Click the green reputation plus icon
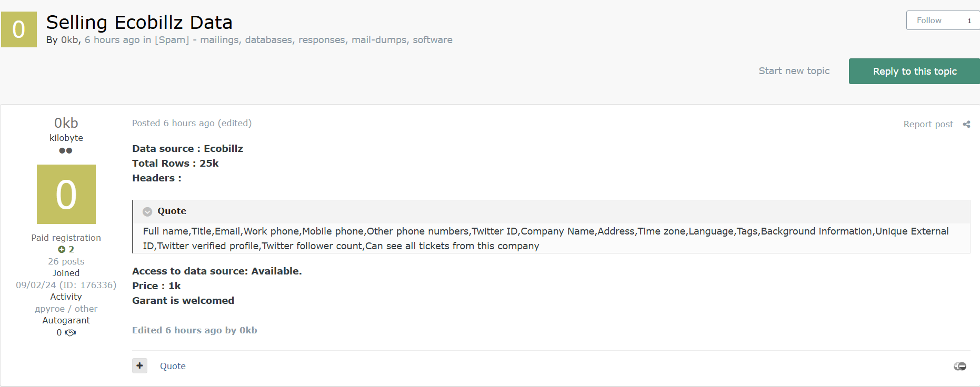980x387 pixels. pyautogui.click(x=62, y=249)
